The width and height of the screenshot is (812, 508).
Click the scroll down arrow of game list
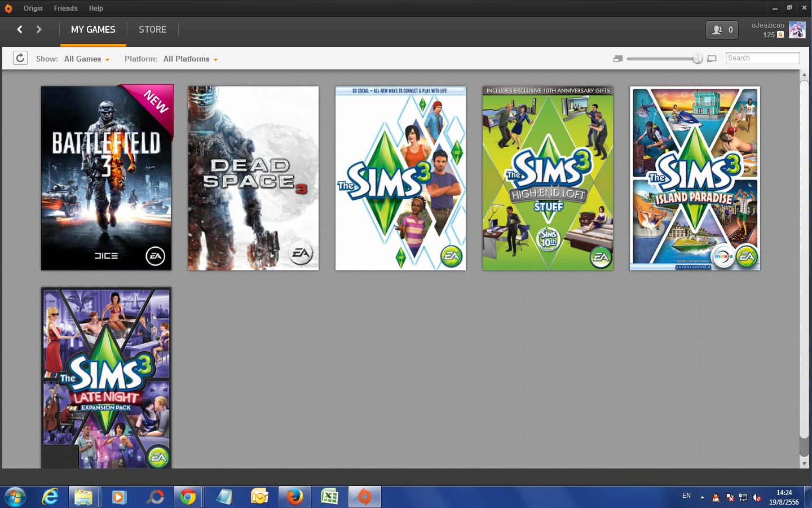coord(804,464)
